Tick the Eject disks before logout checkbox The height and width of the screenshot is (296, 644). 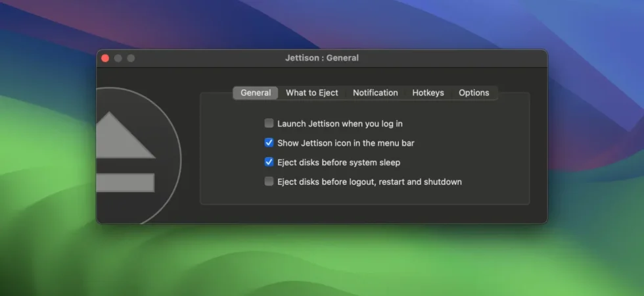[x=269, y=182]
